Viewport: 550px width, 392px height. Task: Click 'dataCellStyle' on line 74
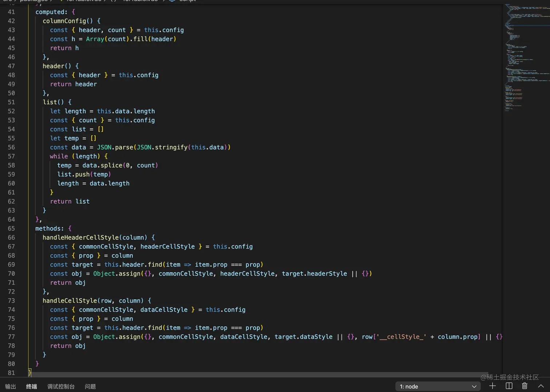(x=164, y=310)
